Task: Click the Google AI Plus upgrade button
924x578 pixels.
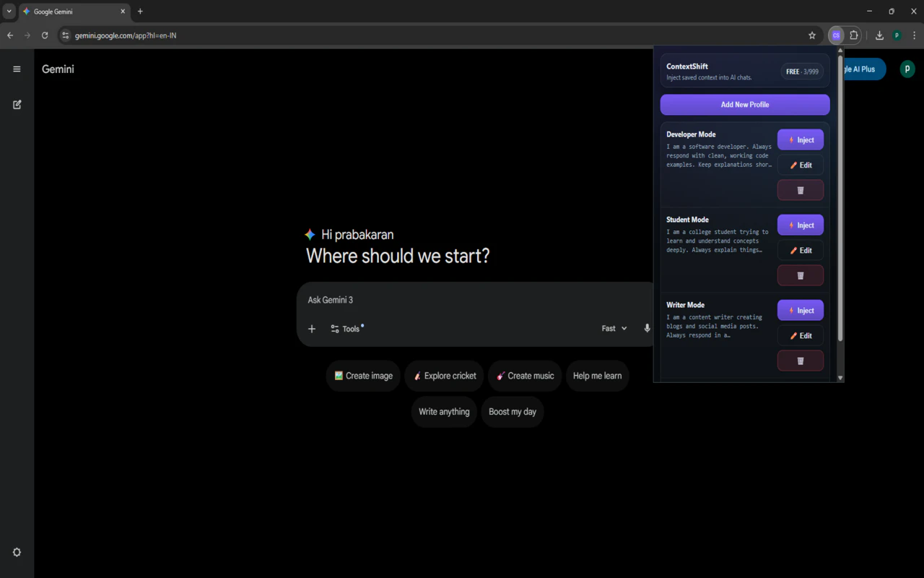Action: pyautogui.click(x=864, y=69)
